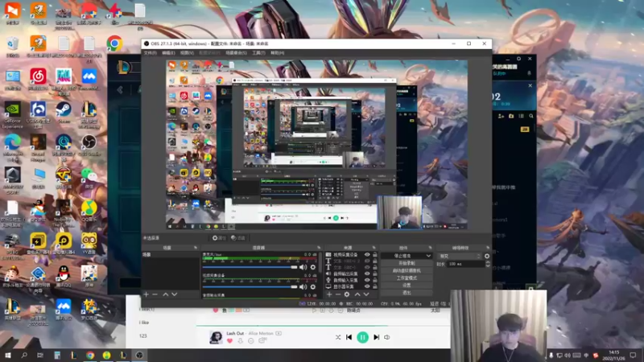The height and width of the screenshot is (362, 644).
Task: Adjust the first mixer track volume slider
Action: pos(250,267)
